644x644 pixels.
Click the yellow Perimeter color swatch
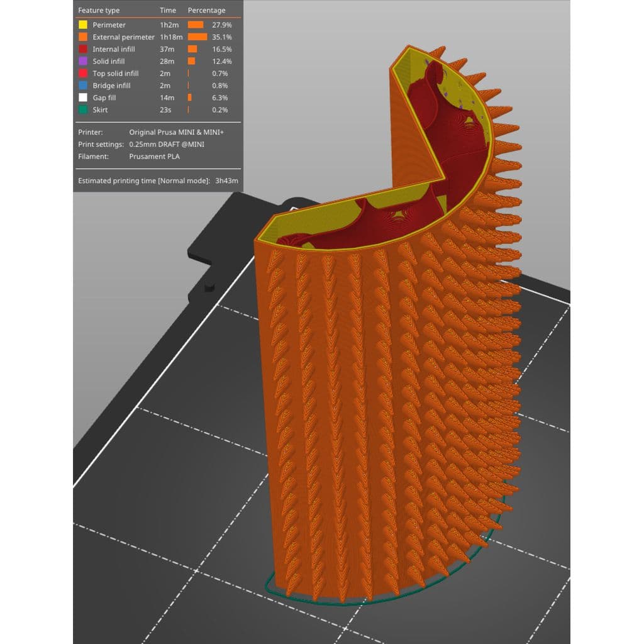tap(83, 25)
